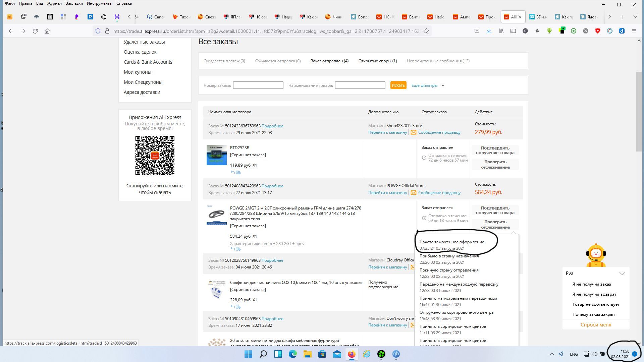
Task: Click the browser Forward arrow button
Action: coord(23,31)
